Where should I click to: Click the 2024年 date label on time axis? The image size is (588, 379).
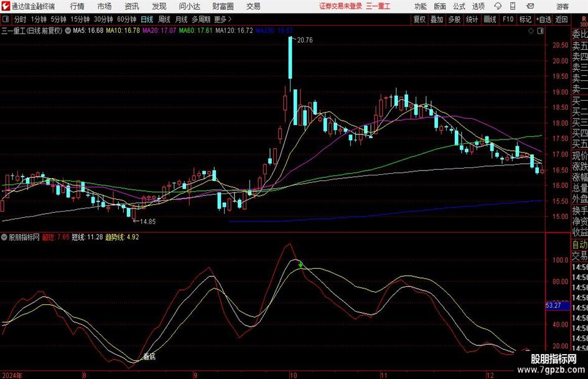point(12,375)
